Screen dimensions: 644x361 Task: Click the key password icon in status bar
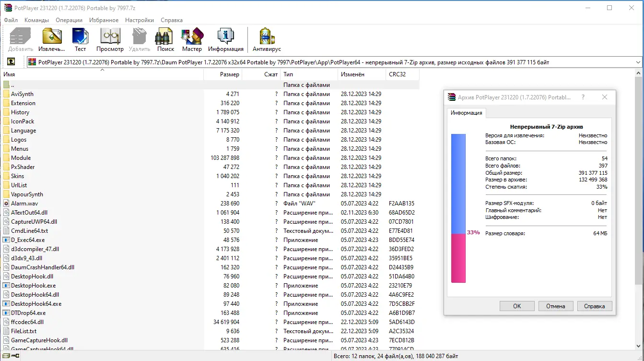pyautogui.click(x=16, y=356)
